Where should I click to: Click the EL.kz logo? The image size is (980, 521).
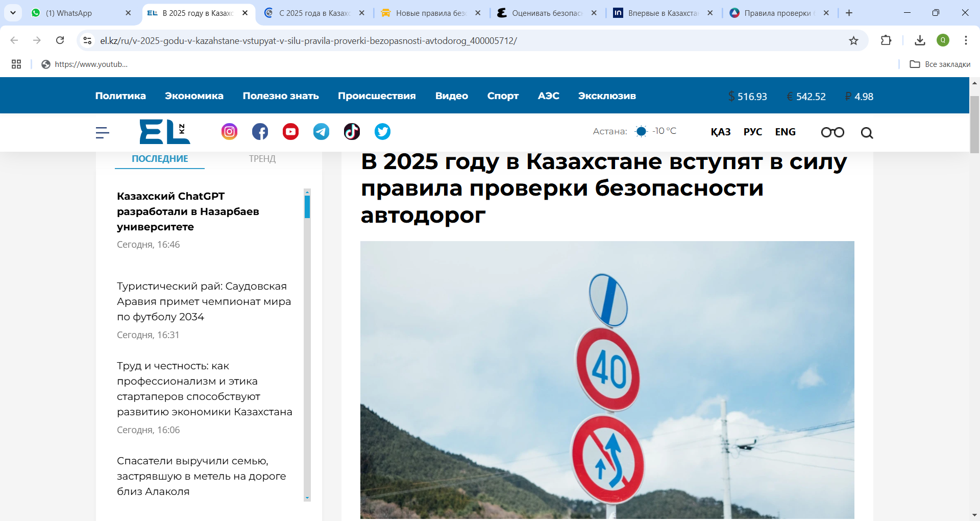pyautogui.click(x=165, y=132)
